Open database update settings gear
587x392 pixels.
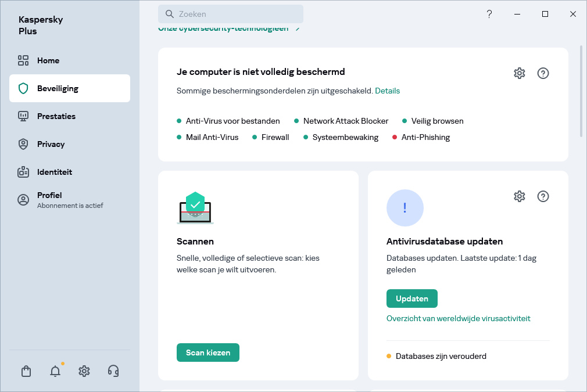[x=520, y=196]
